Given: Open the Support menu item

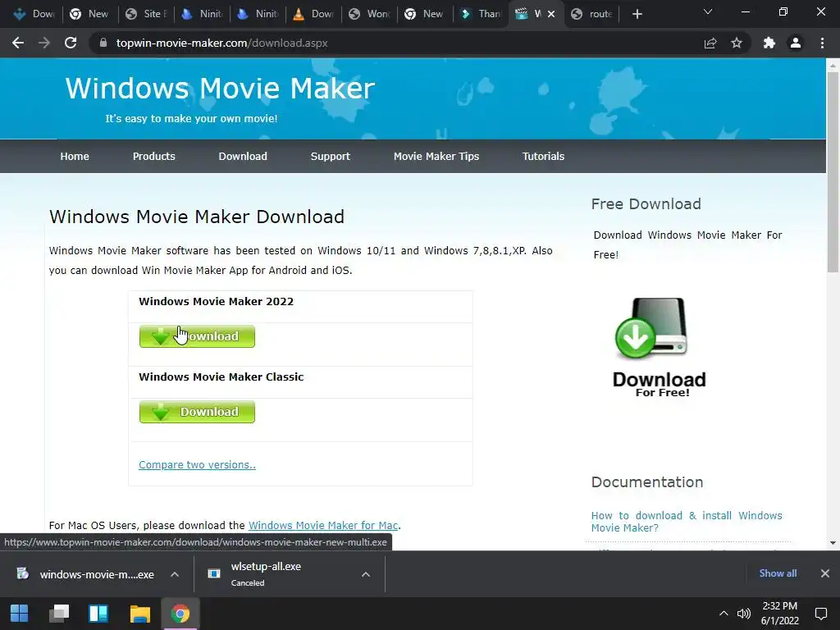Looking at the screenshot, I should coord(330,157).
